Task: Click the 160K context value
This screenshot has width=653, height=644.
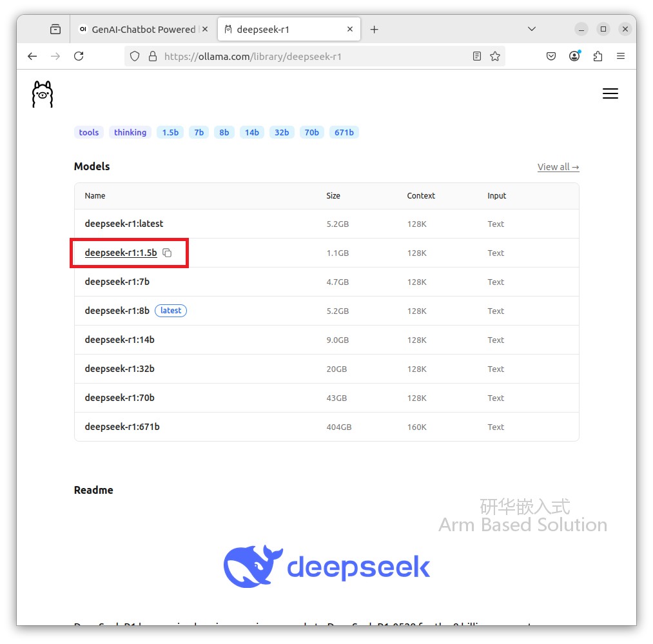Action: [416, 427]
